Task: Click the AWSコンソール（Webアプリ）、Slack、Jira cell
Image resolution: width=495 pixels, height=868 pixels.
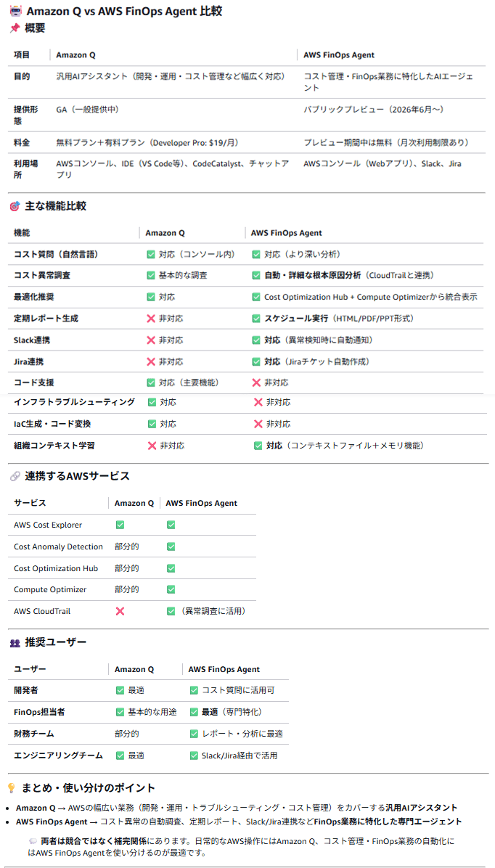Action: (x=382, y=164)
